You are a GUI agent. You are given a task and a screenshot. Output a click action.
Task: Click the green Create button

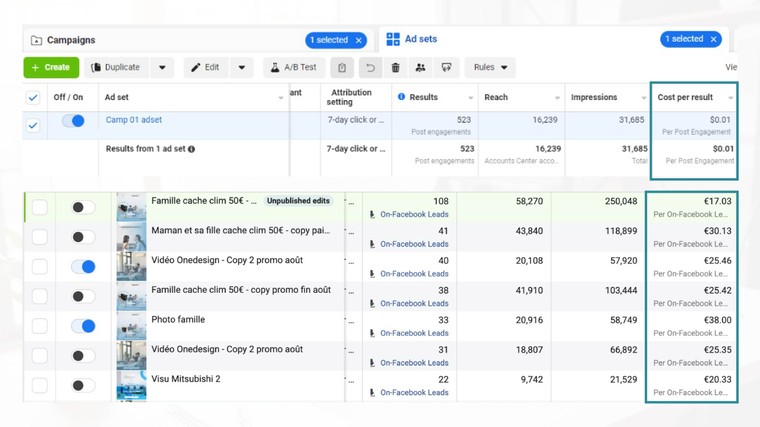pyautogui.click(x=51, y=68)
